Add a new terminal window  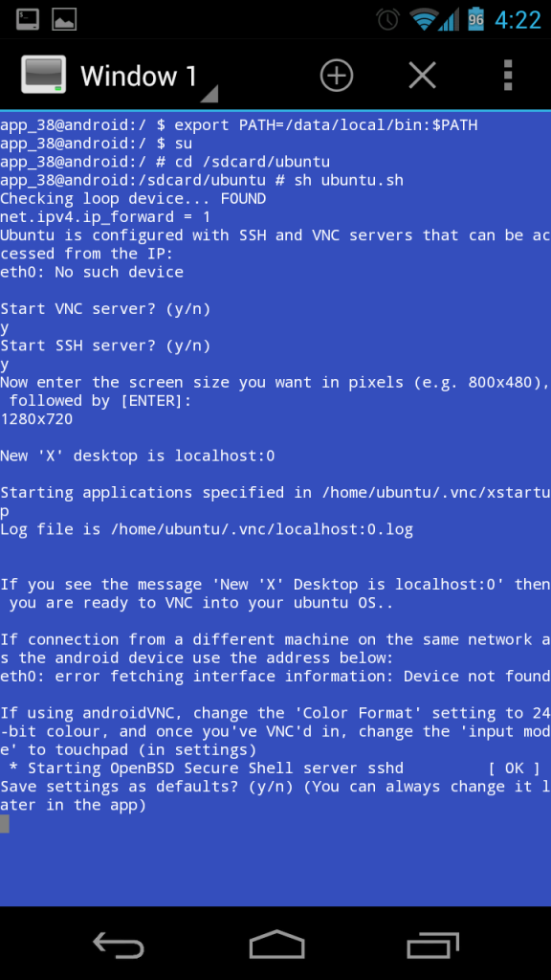point(337,76)
